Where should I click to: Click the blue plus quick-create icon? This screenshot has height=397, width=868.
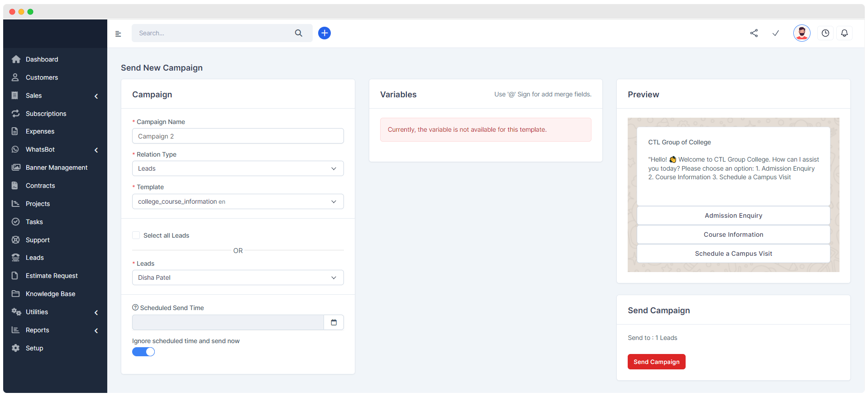[x=324, y=33]
